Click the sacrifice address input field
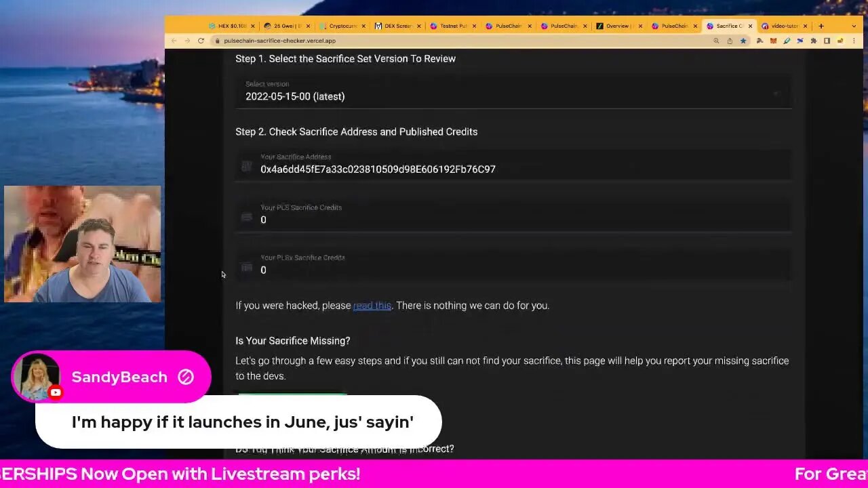Image resolution: width=868 pixels, height=488 pixels. [513, 164]
